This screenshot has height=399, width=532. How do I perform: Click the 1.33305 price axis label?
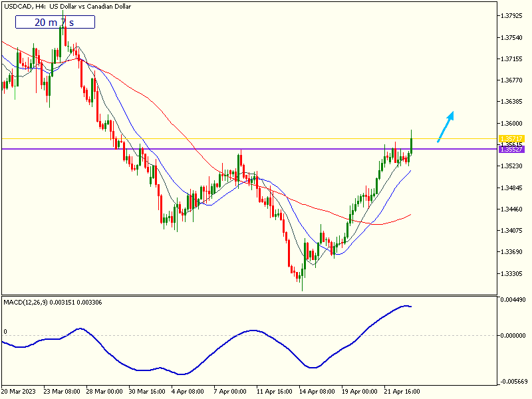[512, 274]
